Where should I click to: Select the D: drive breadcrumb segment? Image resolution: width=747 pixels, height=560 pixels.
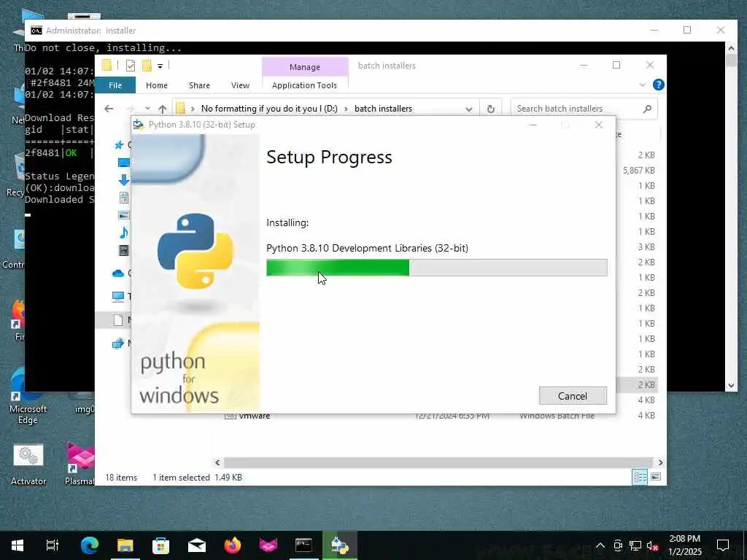(269, 109)
